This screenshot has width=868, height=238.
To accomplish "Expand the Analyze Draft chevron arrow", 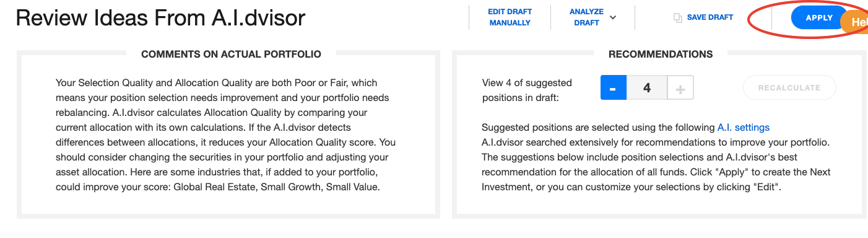I will tap(613, 17).
